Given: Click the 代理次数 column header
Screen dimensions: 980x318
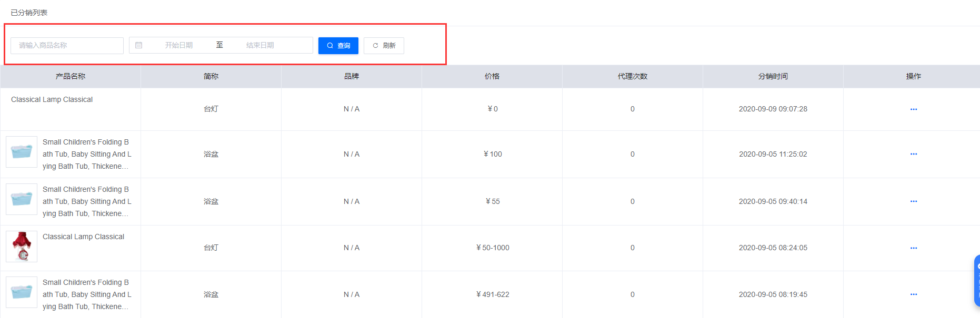Looking at the screenshot, I should (632, 77).
